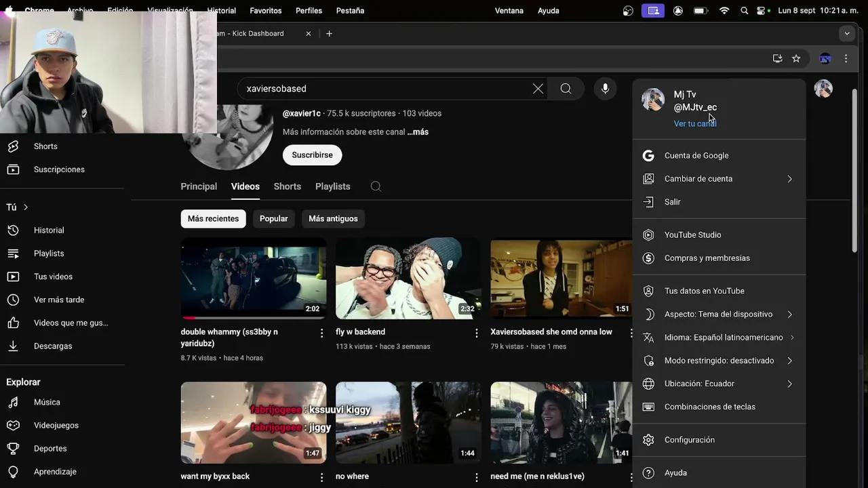Expand channel info with ...más
The width and height of the screenshot is (868, 488).
418,132
